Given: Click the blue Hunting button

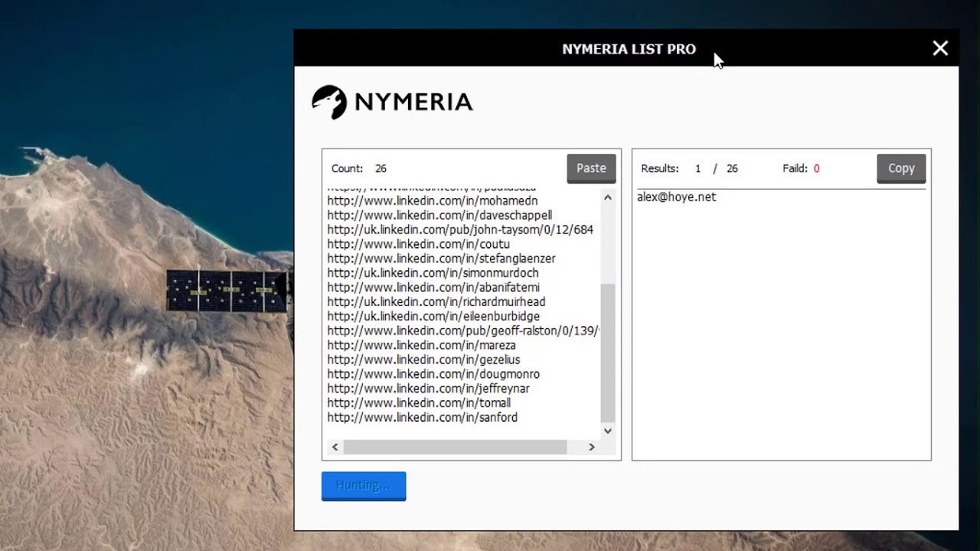Looking at the screenshot, I should coord(364,486).
